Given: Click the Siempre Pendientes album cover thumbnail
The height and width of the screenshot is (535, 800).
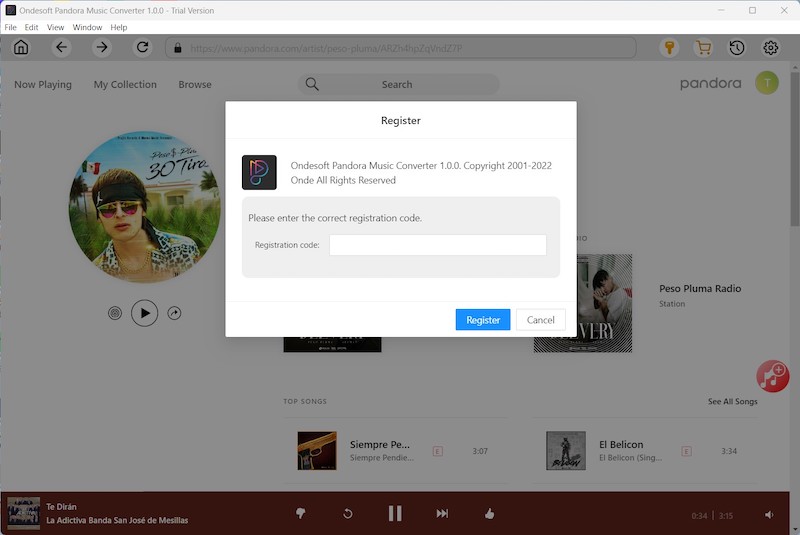Looking at the screenshot, I should point(317,451).
